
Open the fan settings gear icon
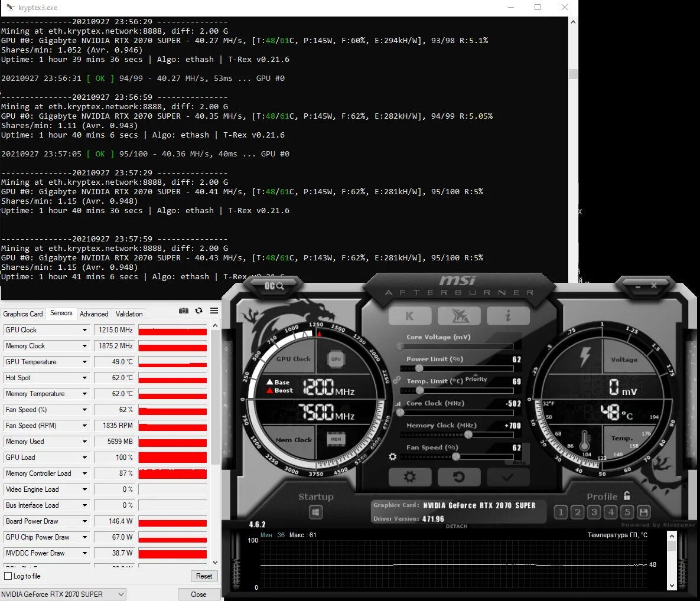(x=392, y=456)
